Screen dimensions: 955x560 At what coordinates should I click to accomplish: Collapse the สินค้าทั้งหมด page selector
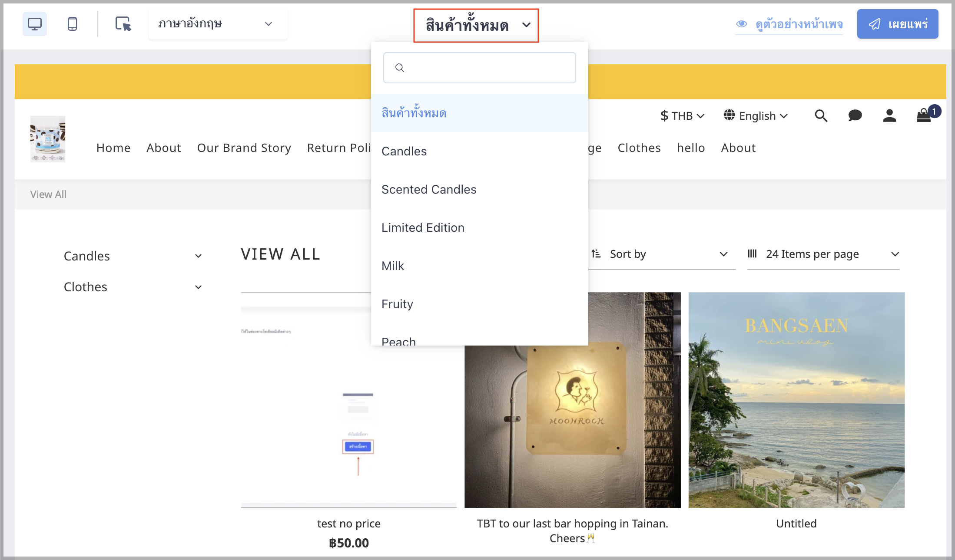pyautogui.click(x=476, y=26)
